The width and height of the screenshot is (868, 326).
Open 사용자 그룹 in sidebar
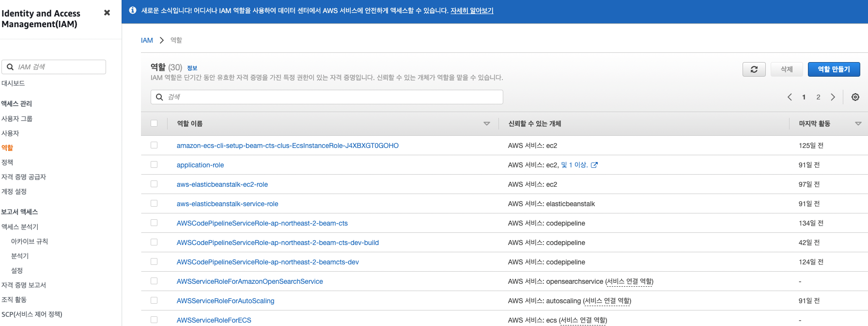(x=17, y=119)
